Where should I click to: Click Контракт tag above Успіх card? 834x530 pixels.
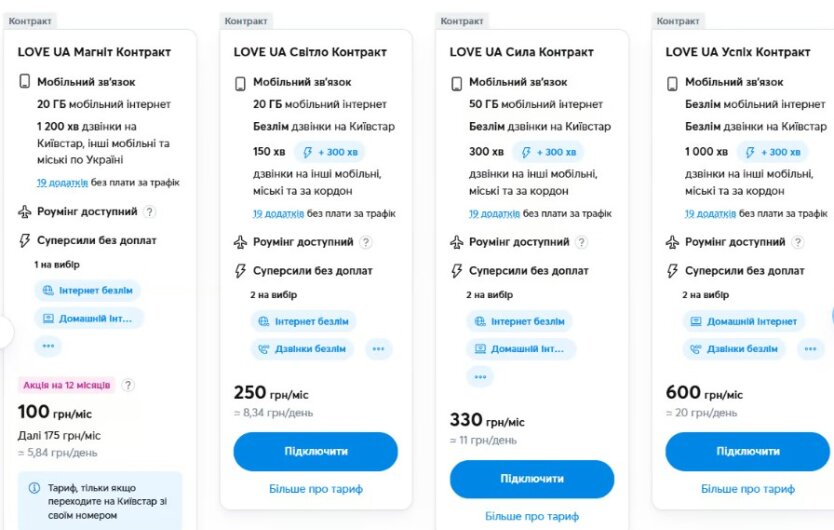pos(678,21)
